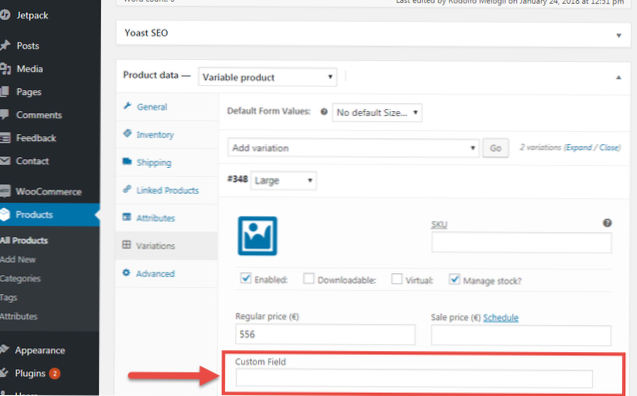The height and width of the screenshot is (396, 637).
Task: Open Attributes submenu item in sidebar
Action: click(x=19, y=316)
